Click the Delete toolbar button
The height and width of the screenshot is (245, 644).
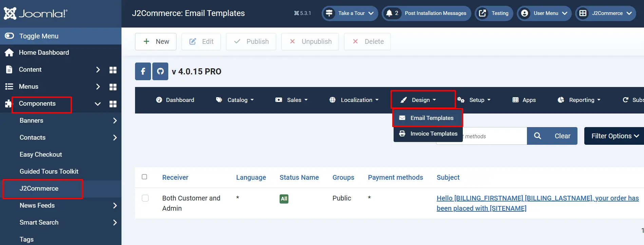(367, 41)
